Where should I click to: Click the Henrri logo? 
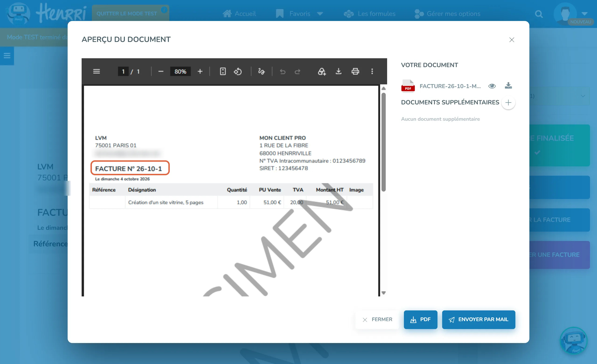click(46, 13)
